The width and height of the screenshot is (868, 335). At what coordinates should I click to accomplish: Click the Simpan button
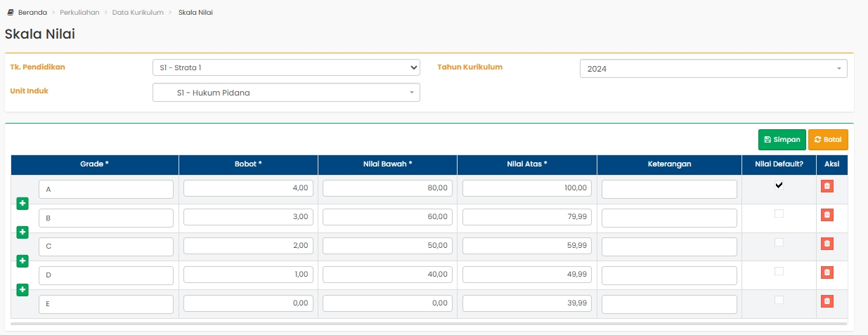(782, 140)
